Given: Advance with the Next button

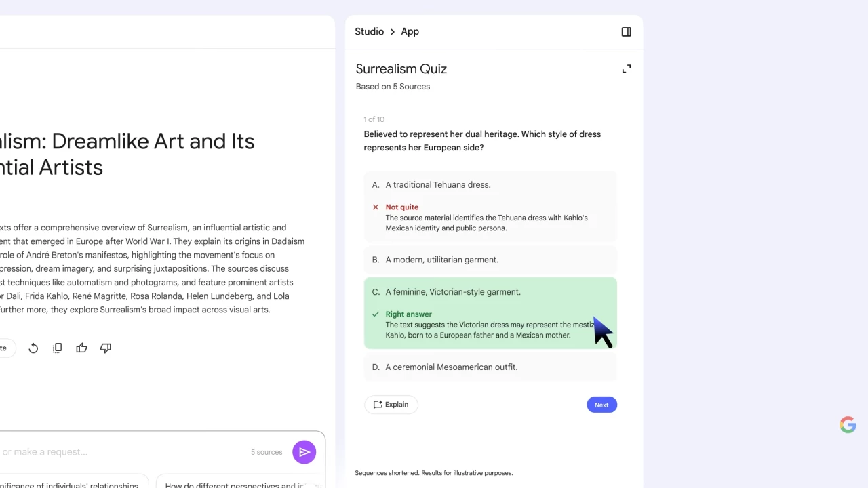Looking at the screenshot, I should pos(601,404).
